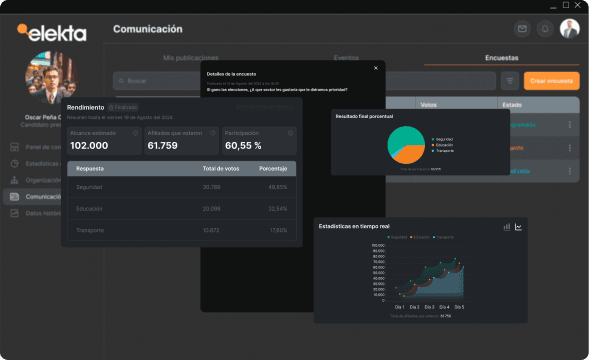Click the Buscar search field
The width and height of the screenshot is (589, 360).
tap(157, 81)
